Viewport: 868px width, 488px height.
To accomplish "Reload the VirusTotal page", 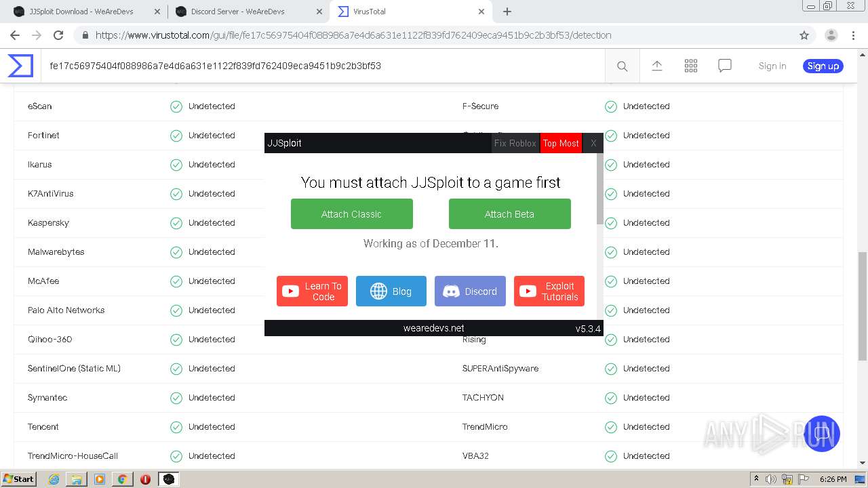I will [58, 35].
